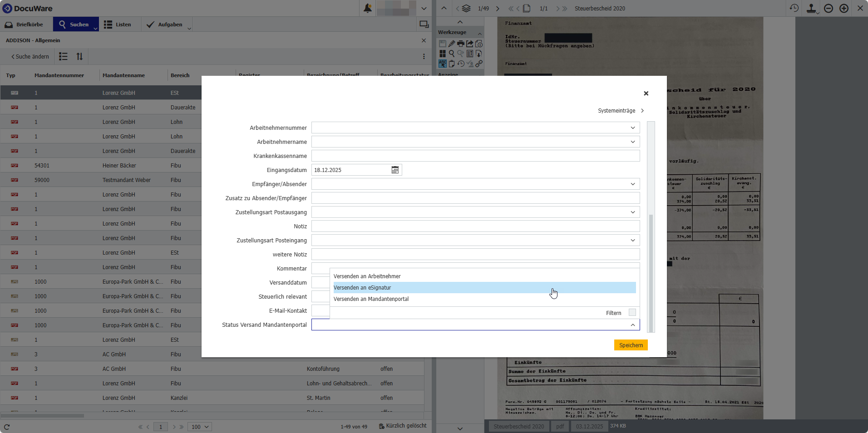Screen dimensions: 868x433
Task: Collapse the Status Versand Mandantenportal dropdown
Action: pos(633,325)
